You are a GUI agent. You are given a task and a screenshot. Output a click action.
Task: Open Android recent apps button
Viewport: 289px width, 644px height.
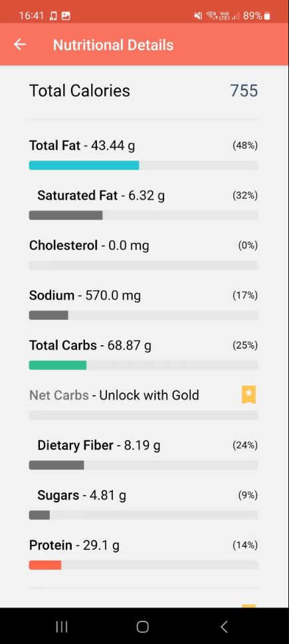point(62,626)
